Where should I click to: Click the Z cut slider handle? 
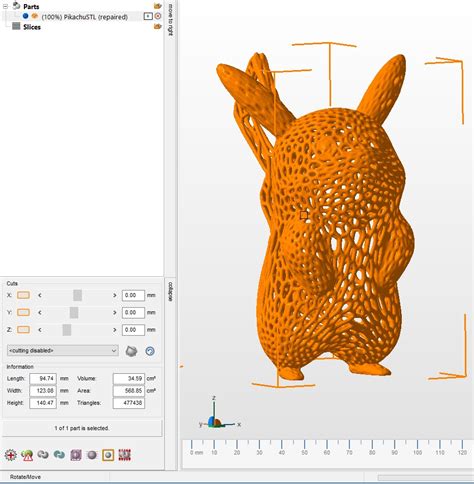click(x=67, y=330)
